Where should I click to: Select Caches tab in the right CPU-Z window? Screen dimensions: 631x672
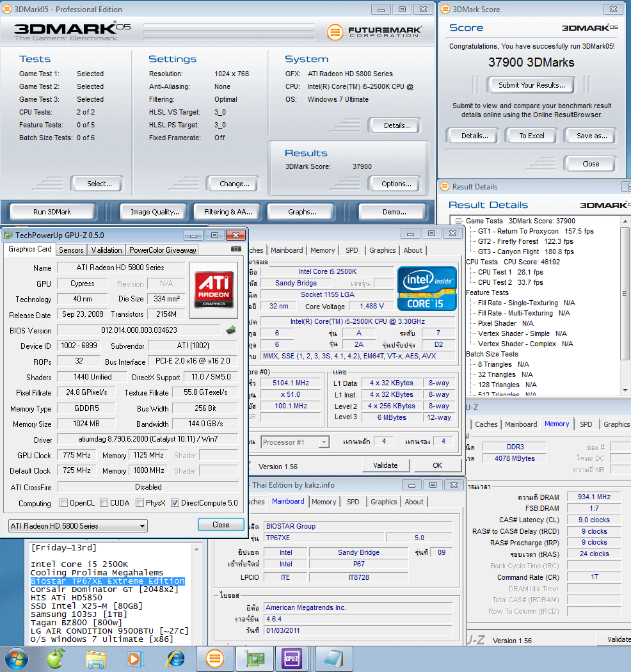click(486, 424)
